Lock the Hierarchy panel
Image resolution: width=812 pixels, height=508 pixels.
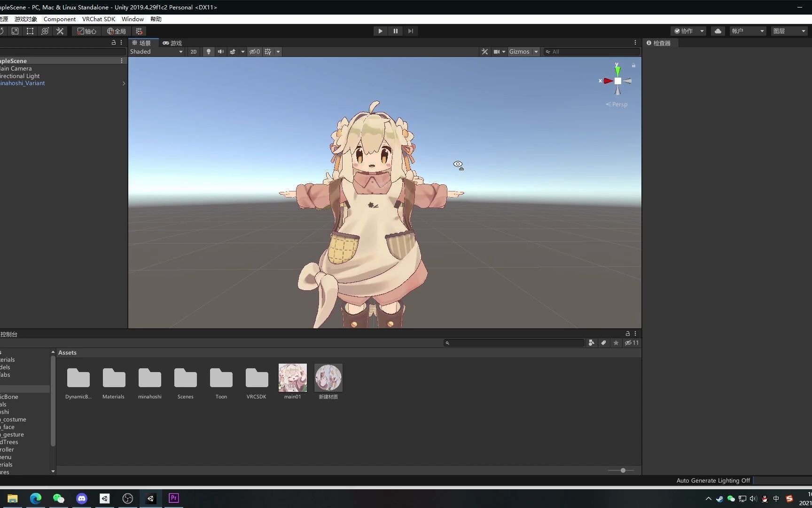[113, 43]
